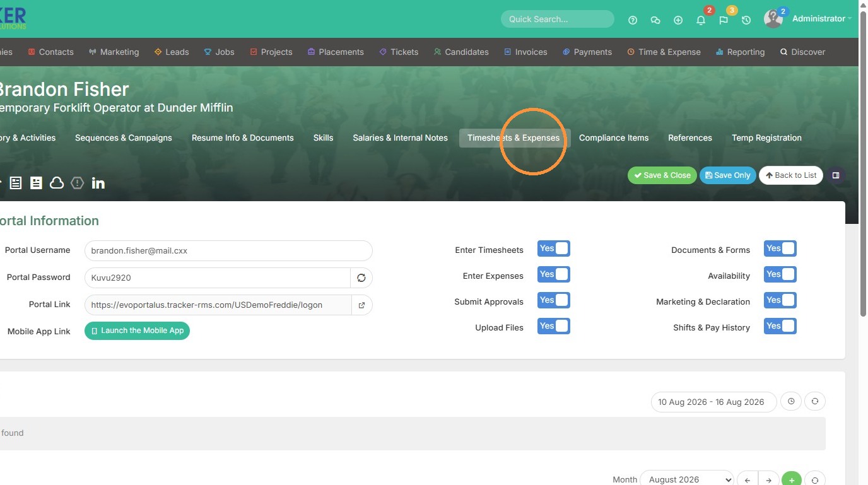This screenshot has height=485, width=868.
Task: Open the chat messages icon
Action: click(655, 20)
